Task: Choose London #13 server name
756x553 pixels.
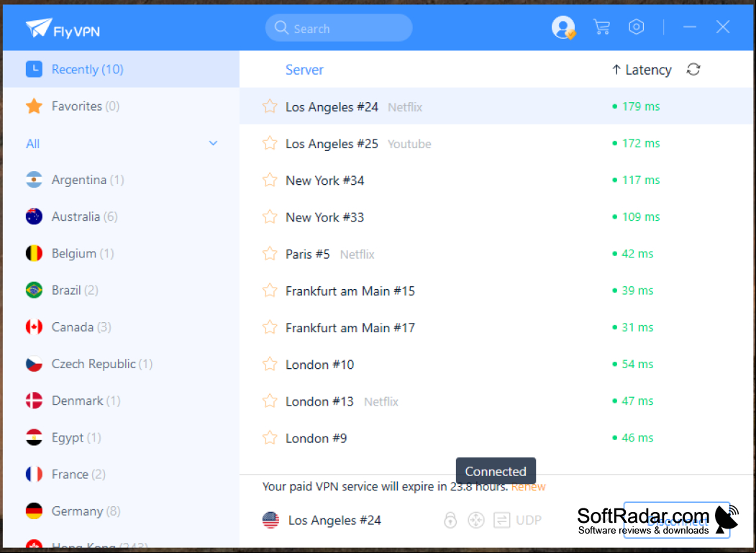Action: [x=319, y=401]
